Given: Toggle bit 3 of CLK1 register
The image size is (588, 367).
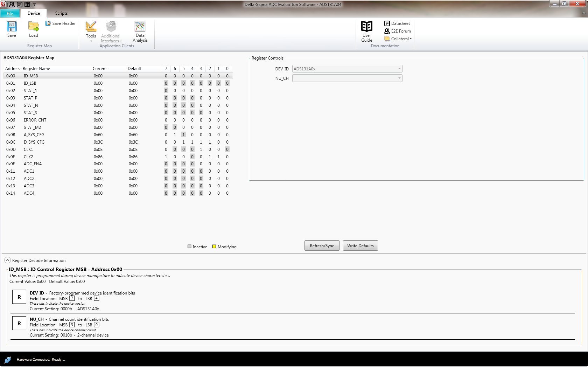Looking at the screenshot, I should point(201,150).
